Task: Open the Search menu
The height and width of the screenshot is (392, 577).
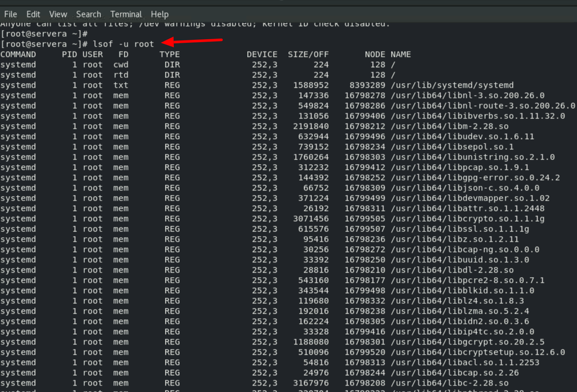Action: pyautogui.click(x=88, y=14)
